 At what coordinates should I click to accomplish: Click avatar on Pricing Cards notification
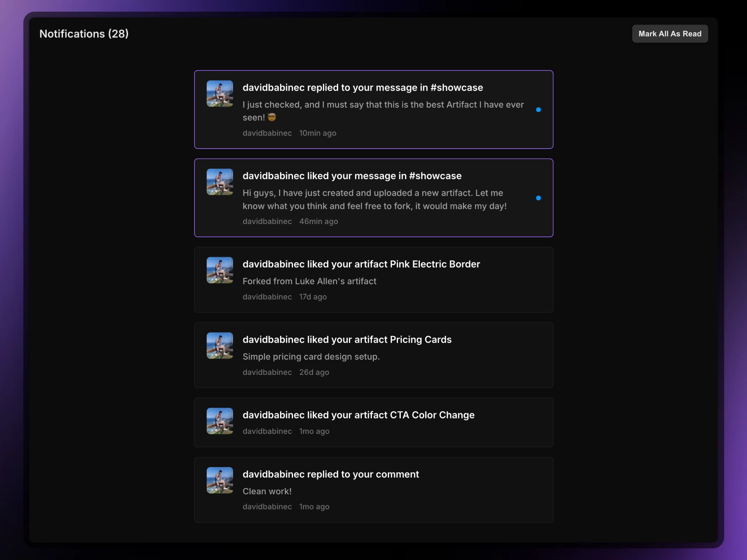[x=219, y=346]
